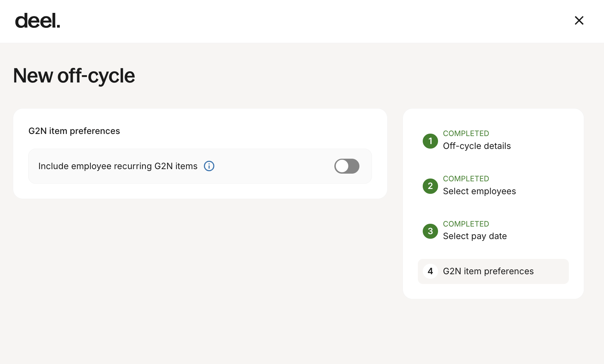
Task: Close the New off-cycle dialog
Action: click(579, 21)
